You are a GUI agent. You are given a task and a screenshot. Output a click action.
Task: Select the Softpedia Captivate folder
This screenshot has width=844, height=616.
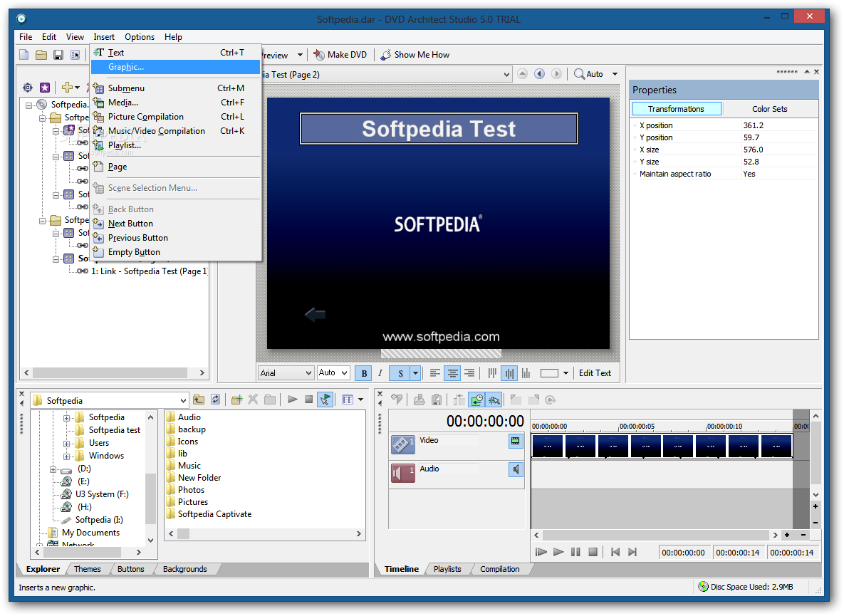coord(208,514)
